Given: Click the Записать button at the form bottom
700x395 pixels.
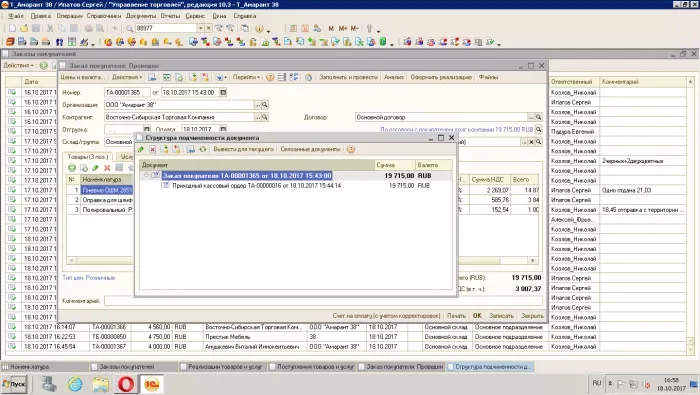Looking at the screenshot, I should 501,316.
